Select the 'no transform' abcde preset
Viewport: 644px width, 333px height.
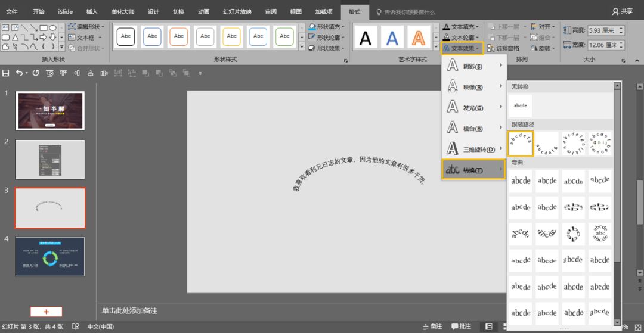tap(520, 105)
